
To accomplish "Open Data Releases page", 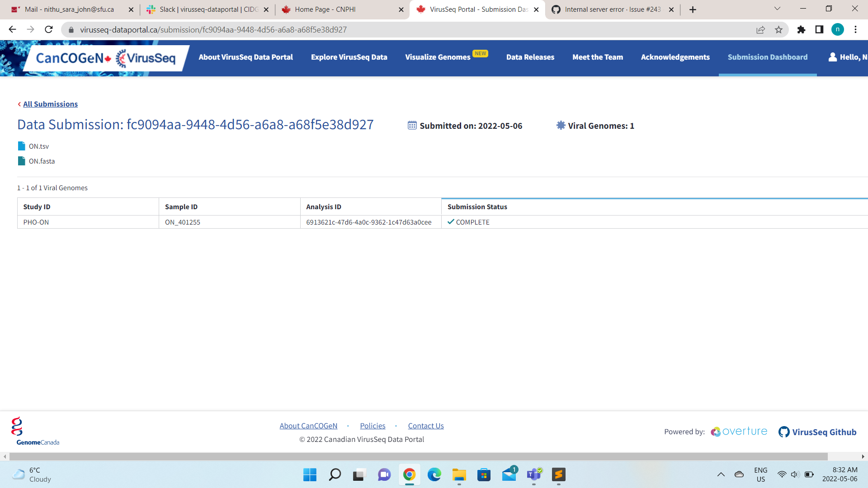I will 530,57.
